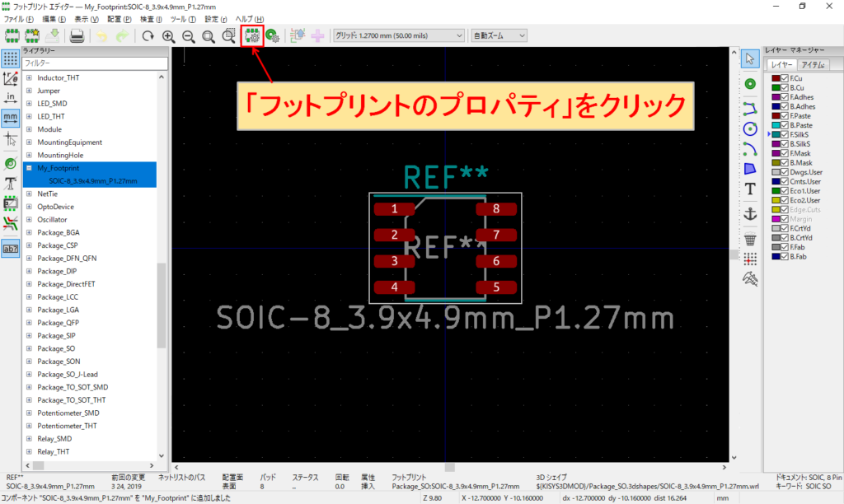The image size is (844, 504).
Task: Open the ヘルプ (Help) menu
Action: pos(249,20)
